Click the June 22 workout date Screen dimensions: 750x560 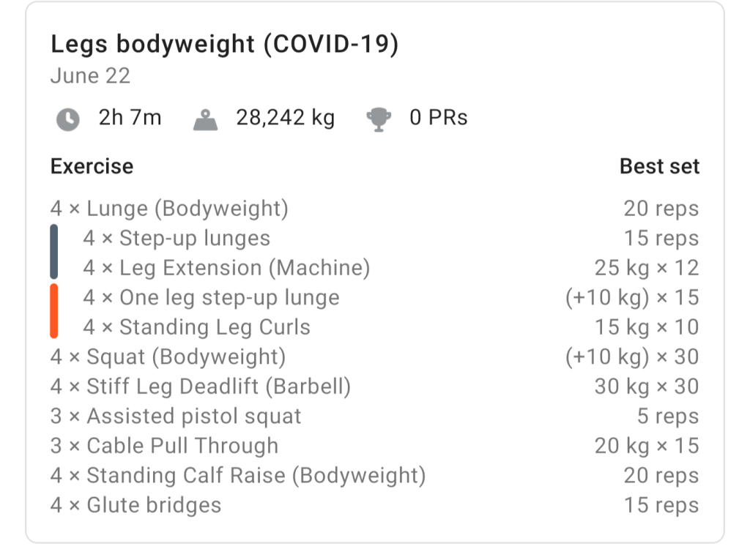[90, 76]
